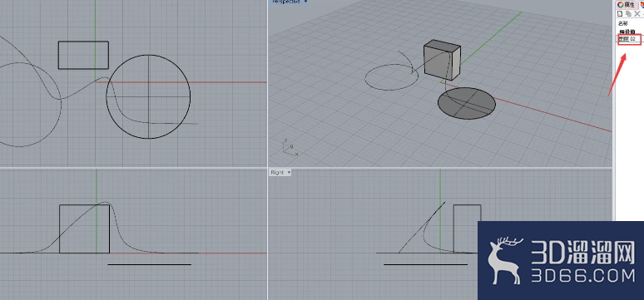This screenshot has height=300, width=644.
Task: Click the 名称 column header
Action: (623, 23)
